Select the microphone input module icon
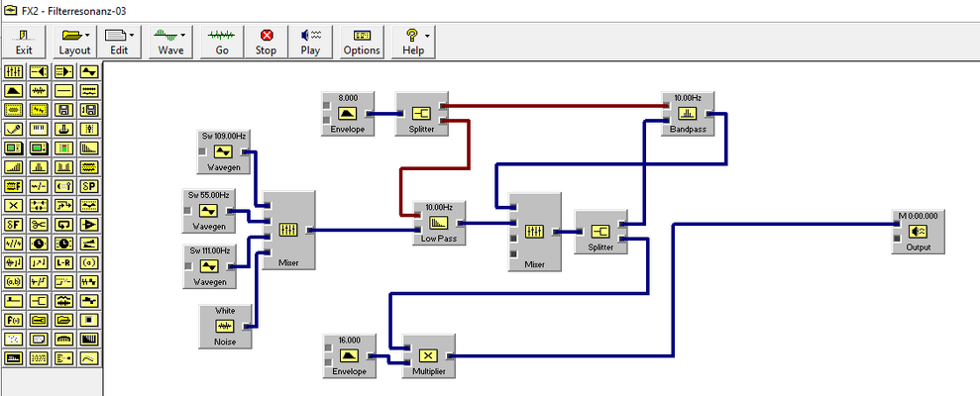The height and width of the screenshot is (396, 980). [x=14, y=130]
